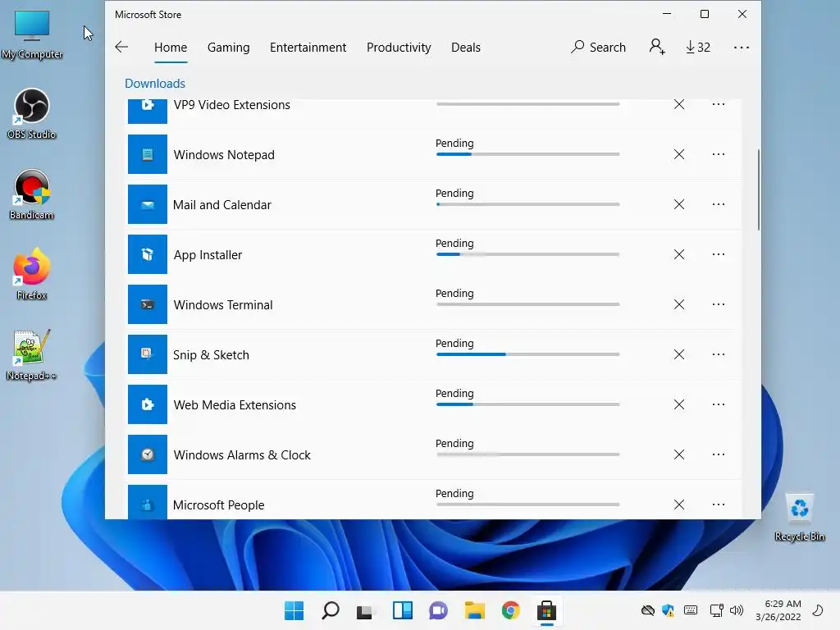
Task: Cancel the VP9 Video Extensions download
Action: click(678, 104)
